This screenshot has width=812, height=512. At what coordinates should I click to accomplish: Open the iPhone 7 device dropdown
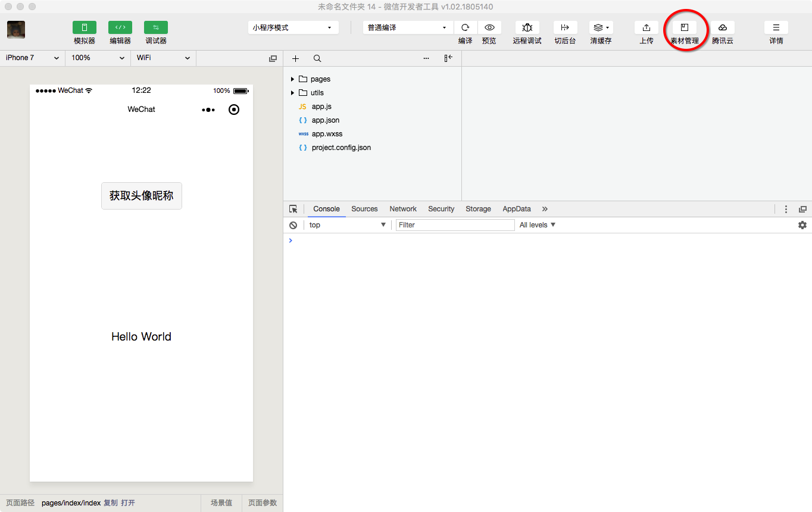point(32,58)
